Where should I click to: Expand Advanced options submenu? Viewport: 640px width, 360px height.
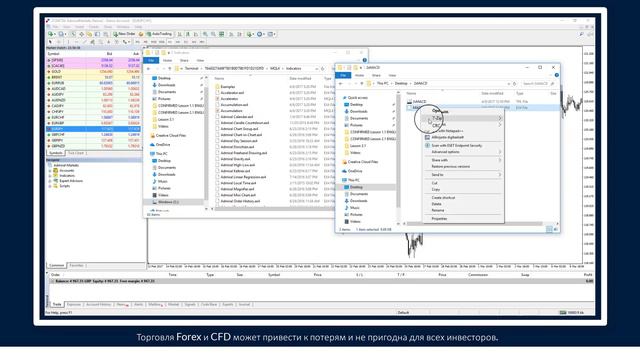[x=462, y=152]
